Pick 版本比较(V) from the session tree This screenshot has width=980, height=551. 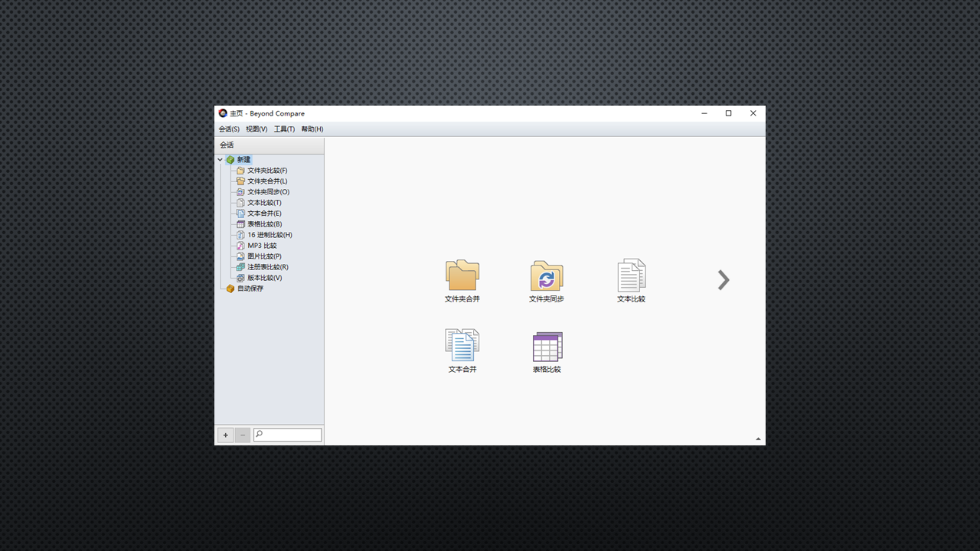264,278
